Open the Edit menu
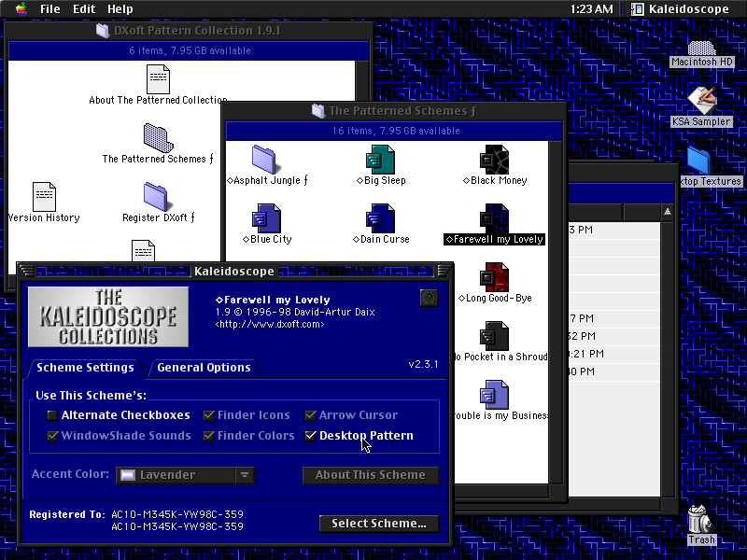Screen dimensions: 747x560 pos(84,9)
